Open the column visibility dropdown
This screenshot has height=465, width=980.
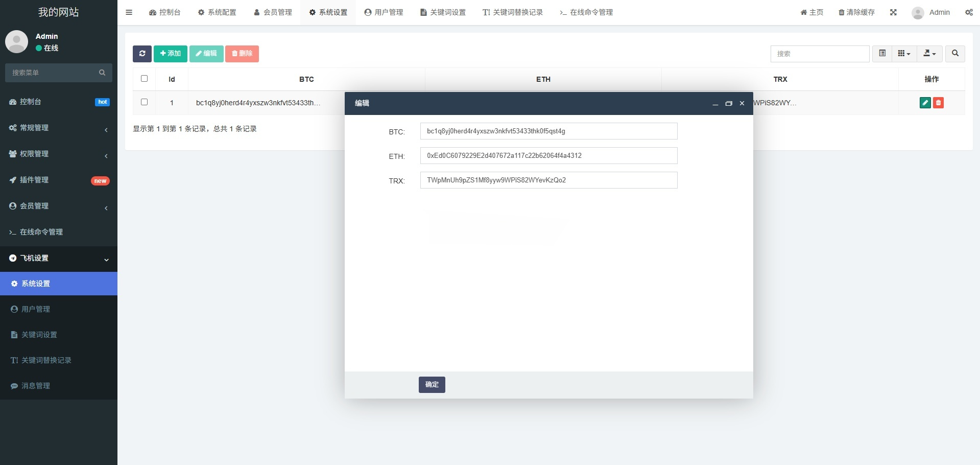click(x=903, y=54)
